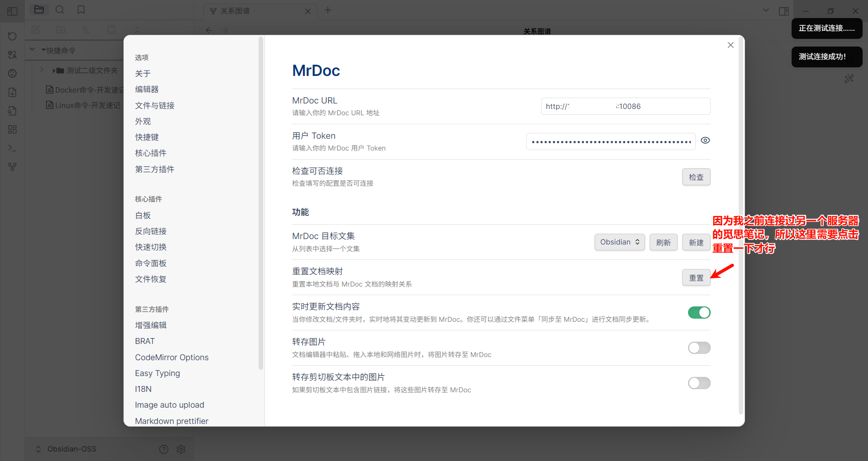
Task: Open the tab list dropdown arrow
Action: (766, 10)
